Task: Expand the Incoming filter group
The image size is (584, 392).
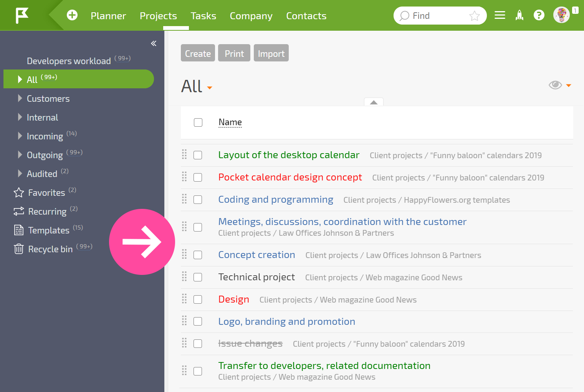Action: point(20,136)
